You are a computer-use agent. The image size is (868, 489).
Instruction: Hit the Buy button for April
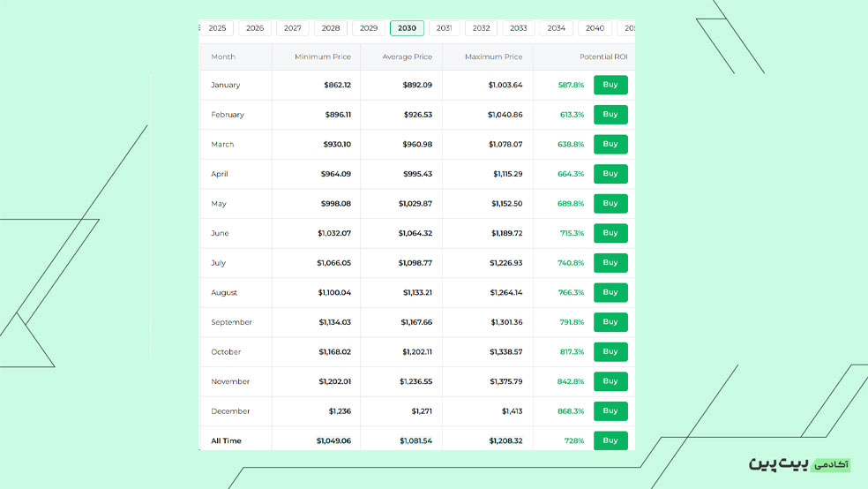[610, 174]
